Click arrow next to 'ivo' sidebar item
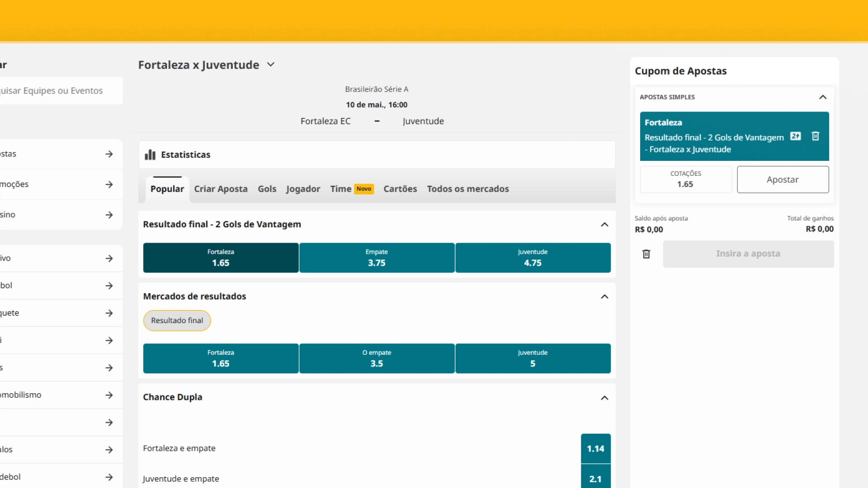The image size is (868, 488). pos(109,258)
